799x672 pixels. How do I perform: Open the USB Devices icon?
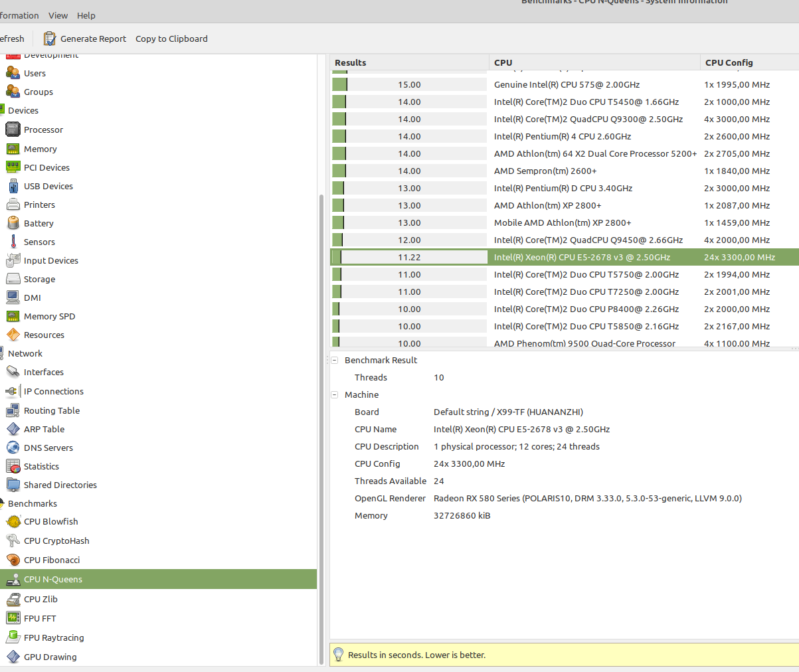pos(13,186)
